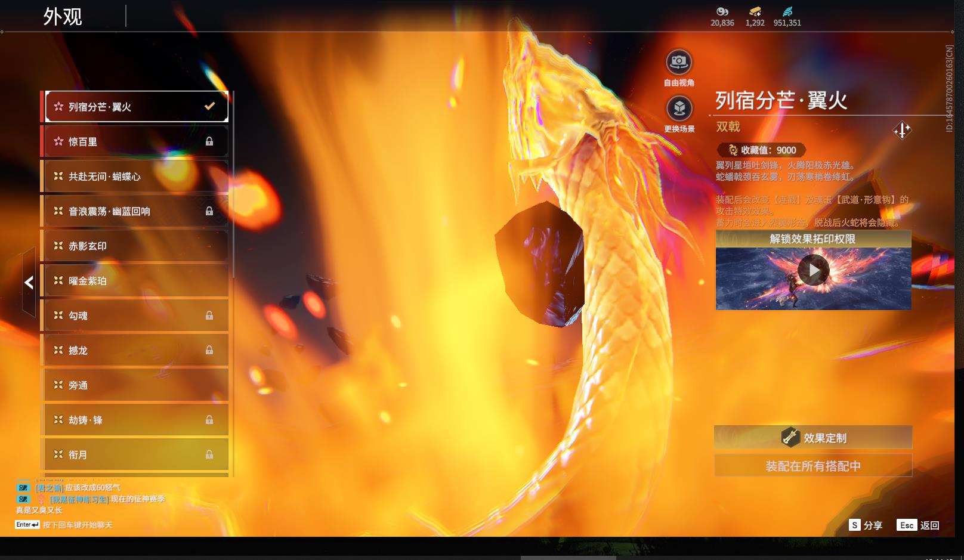The width and height of the screenshot is (964, 560).
Task: Click the 双戟 weapon type label
Action: point(728,126)
